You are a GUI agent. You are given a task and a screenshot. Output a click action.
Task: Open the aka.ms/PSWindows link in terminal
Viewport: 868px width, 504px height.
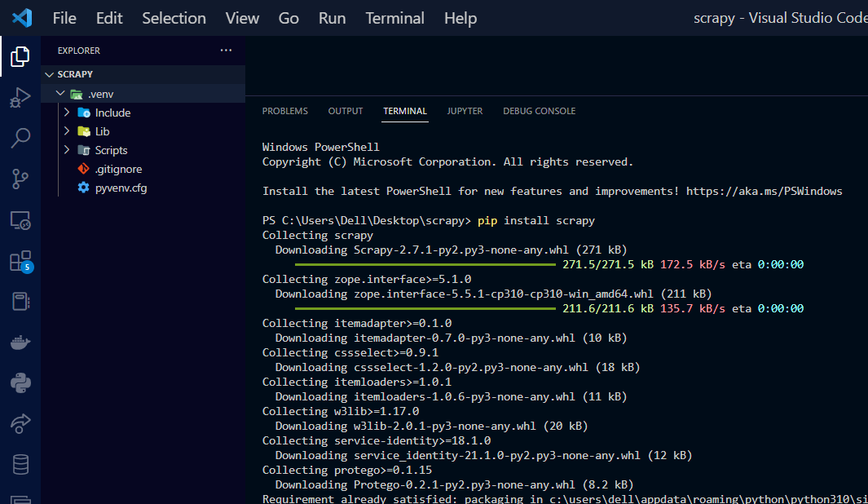764,191
